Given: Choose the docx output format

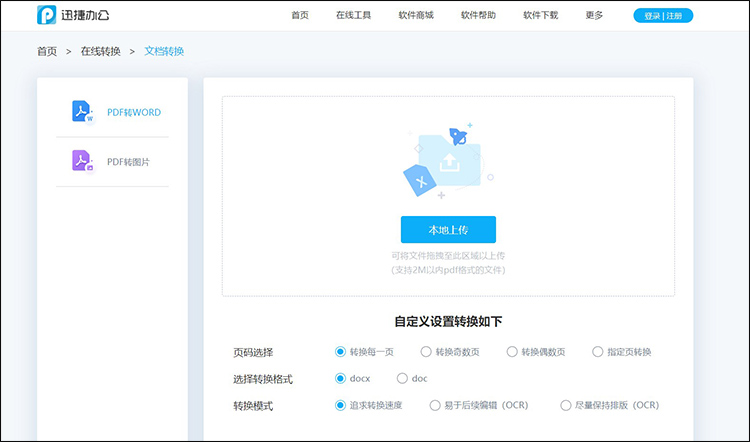Looking at the screenshot, I should pos(353,378).
